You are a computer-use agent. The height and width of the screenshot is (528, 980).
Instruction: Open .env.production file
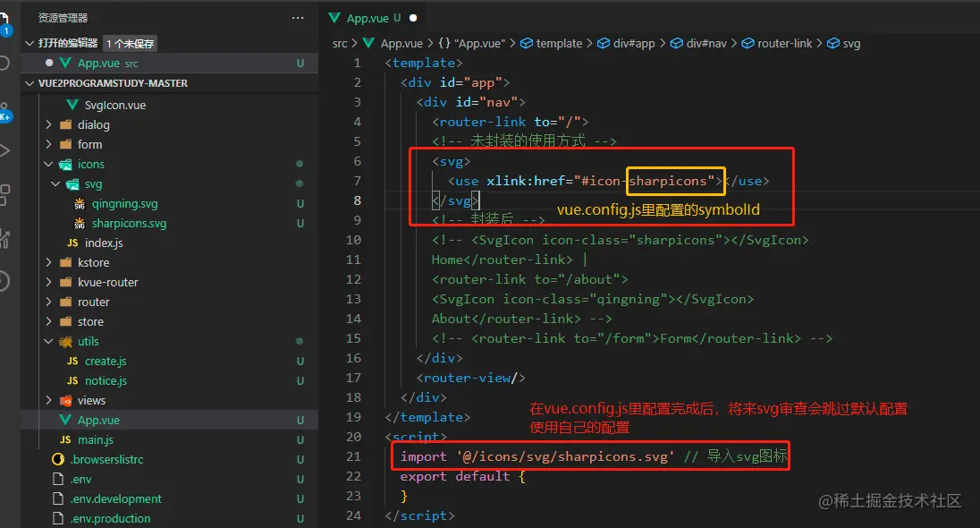point(110,519)
